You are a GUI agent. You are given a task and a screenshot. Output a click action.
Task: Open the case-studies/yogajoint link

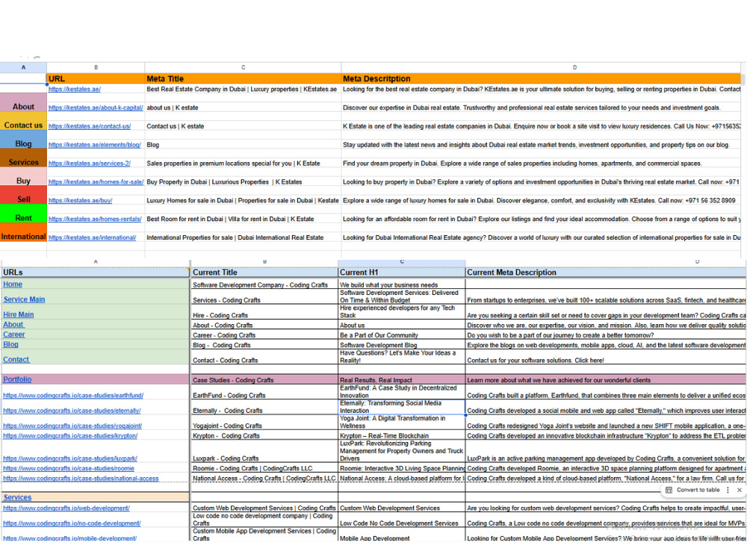(72, 426)
